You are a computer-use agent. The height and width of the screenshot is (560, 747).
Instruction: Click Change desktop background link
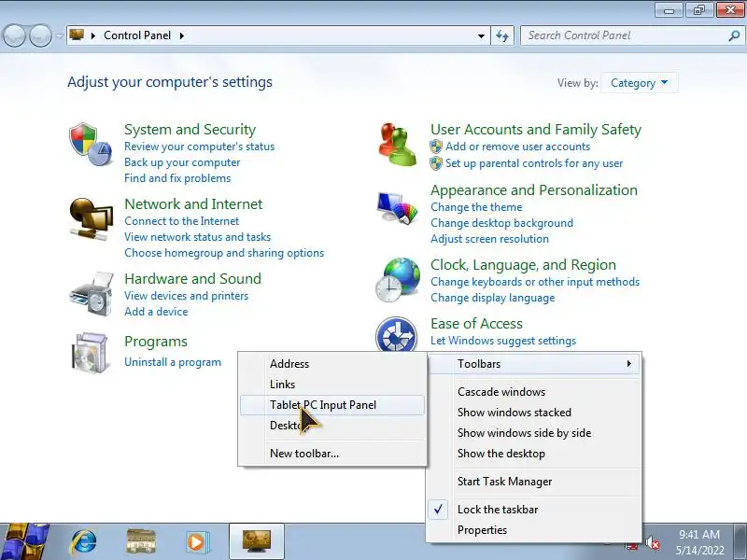(x=501, y=223)
